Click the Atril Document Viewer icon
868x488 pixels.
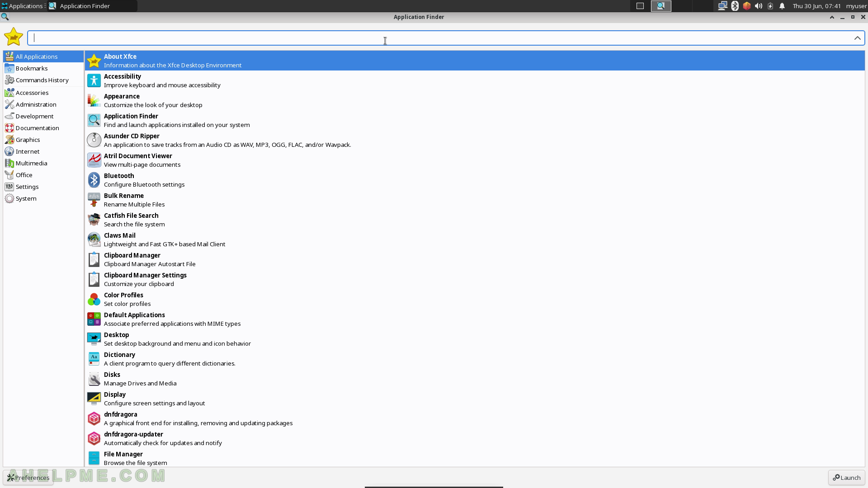pyautogui.click(x=94, y=160)
